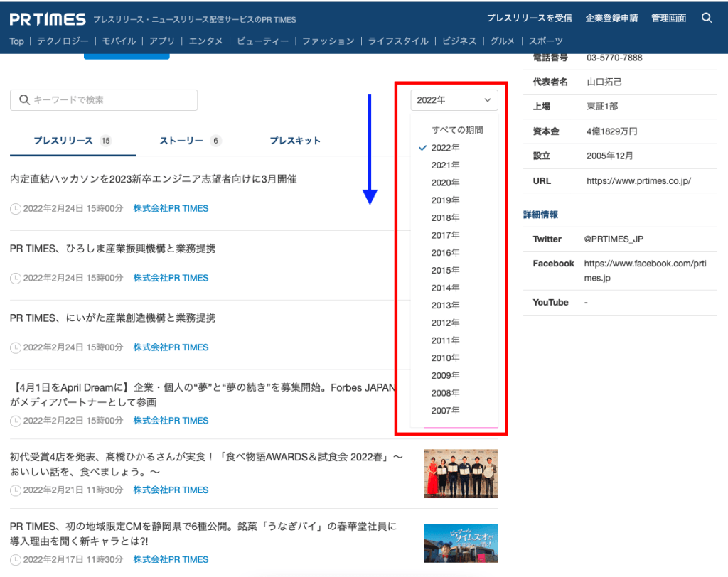Image resolution: width=728 pixels, height=577 pixels.
Task: Click 株式会社PR TIMES under にいがた release
Action: point(171,347)
